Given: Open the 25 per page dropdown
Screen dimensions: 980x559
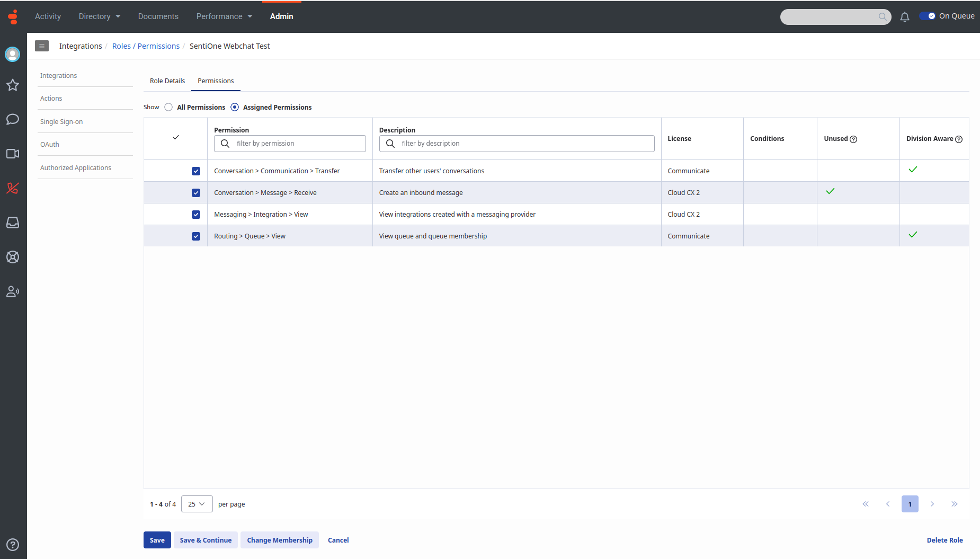Looking at the screenshot, I should [197, 504].
